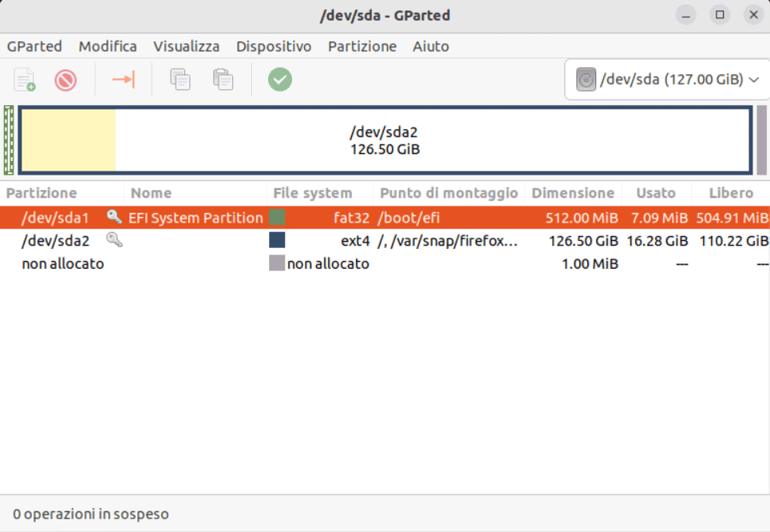Image resolution: width=770 pixels, height=532 pixels.
Task: Click the green Apply operations checkmark
Action: (279, 80)
